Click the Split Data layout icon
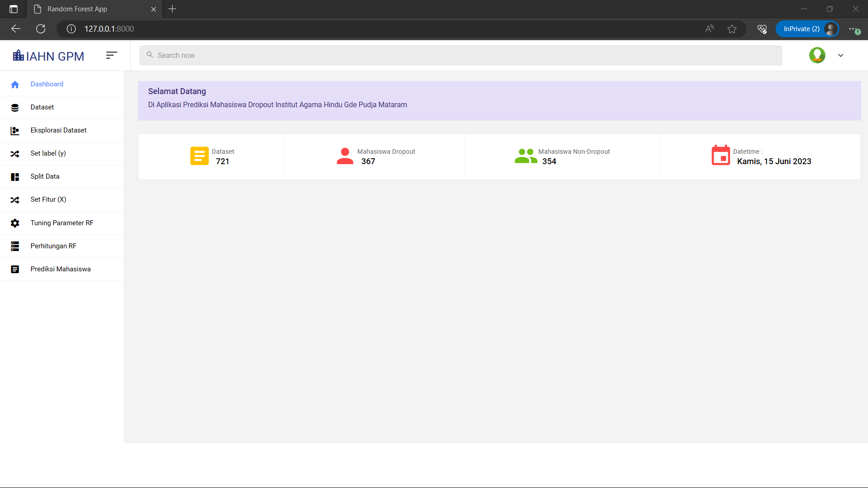The width and height of the screenshot is (868, 488). tap(15, 177)
